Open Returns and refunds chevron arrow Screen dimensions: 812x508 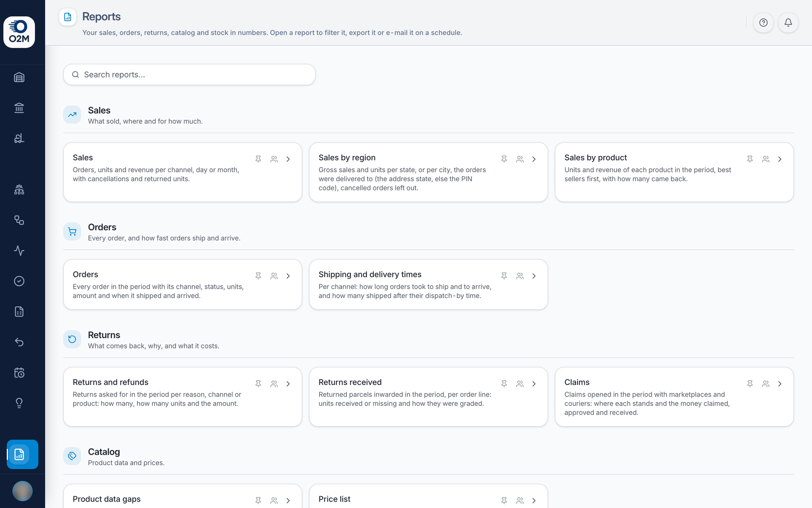coord(288,384)
